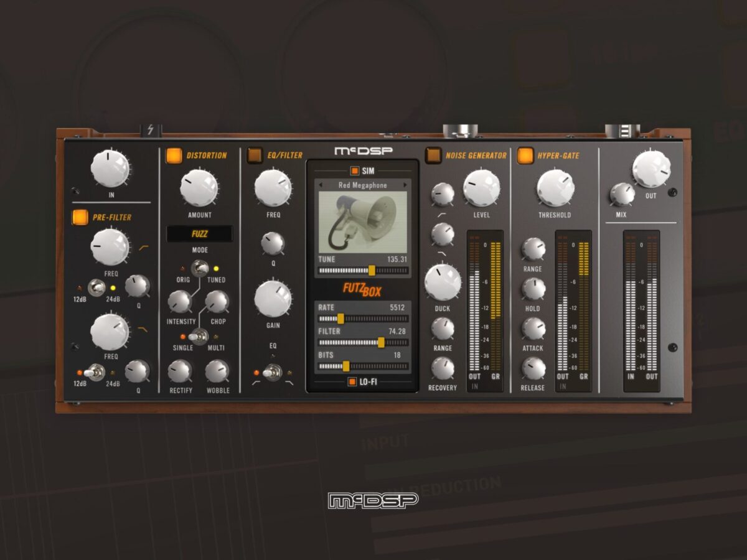
Task: Click the low-pass FREQ knob in PRE-FILTER
Action: click(x=111, y=331)
